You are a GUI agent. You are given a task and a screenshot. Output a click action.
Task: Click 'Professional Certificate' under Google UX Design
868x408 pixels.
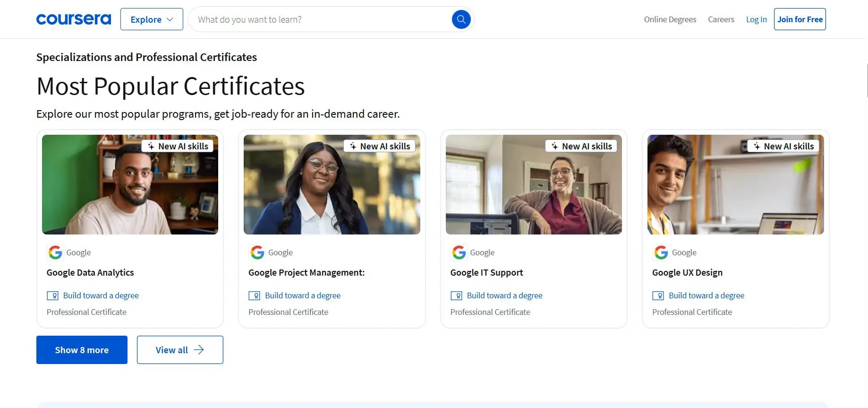coord(692,312)
